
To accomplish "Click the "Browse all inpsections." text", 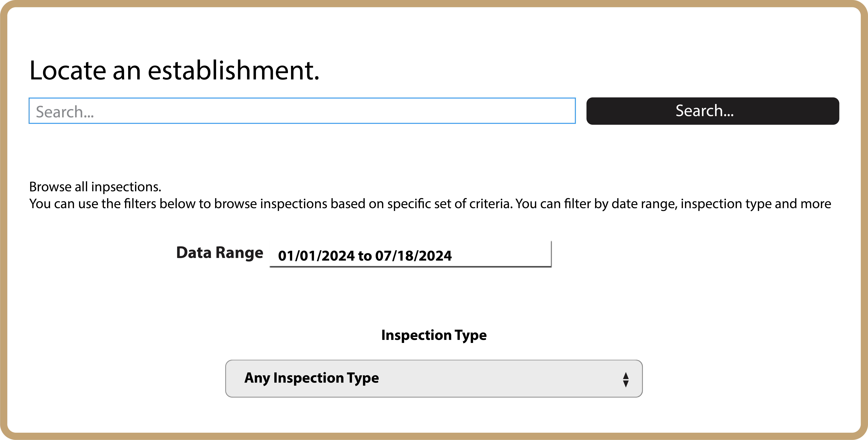I will point(95,187).
